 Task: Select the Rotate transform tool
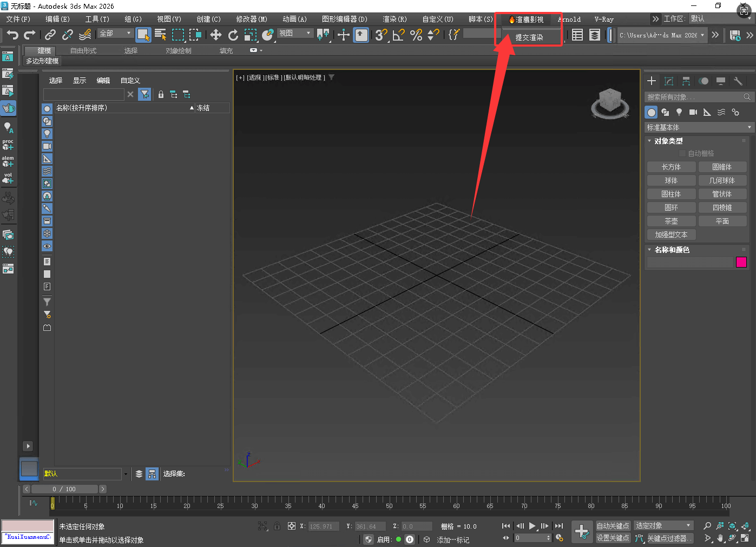click(233, 35)
